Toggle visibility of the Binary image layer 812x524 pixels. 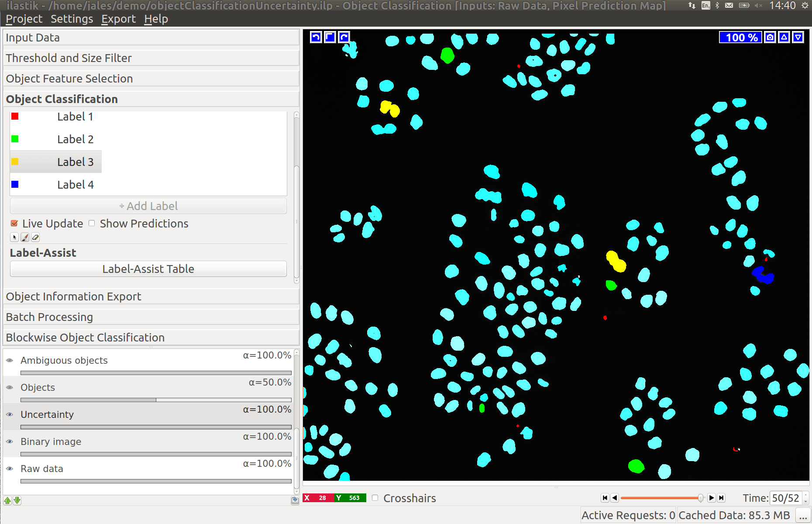[x=10, y=442]
